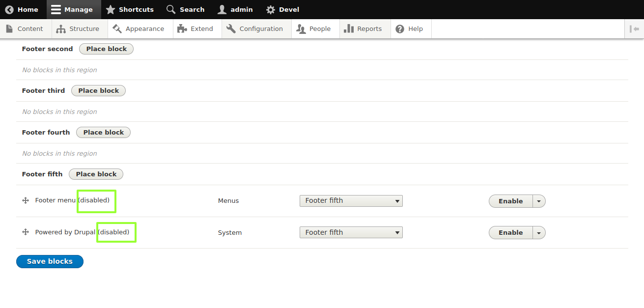This screenshot has height=308, width=644.
Task: Click the Devel gear icon
Action: tap(271, 9)
